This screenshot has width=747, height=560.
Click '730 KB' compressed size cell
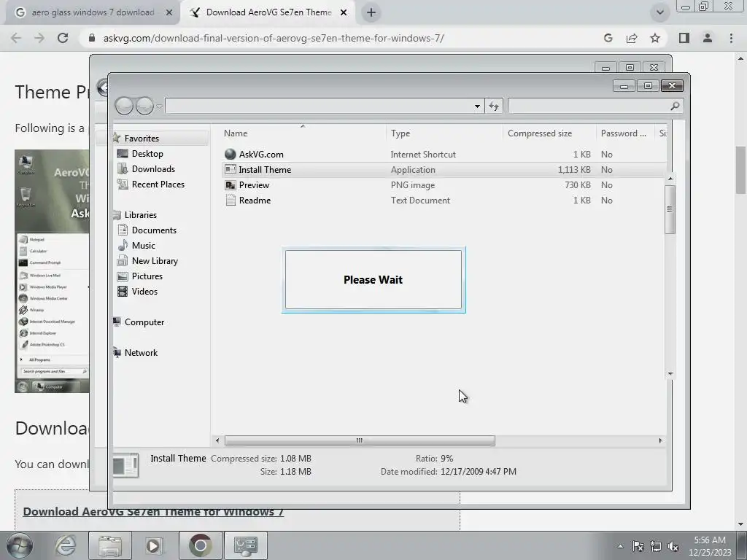578,184
